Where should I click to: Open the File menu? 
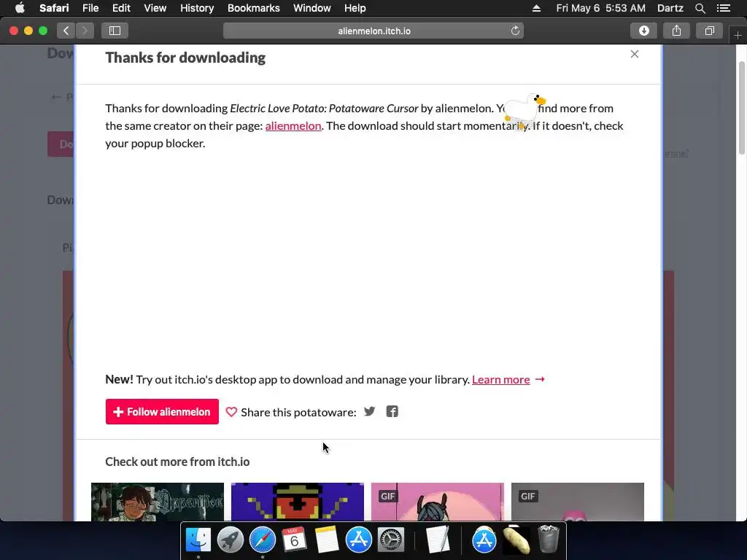tap(90, 8)
